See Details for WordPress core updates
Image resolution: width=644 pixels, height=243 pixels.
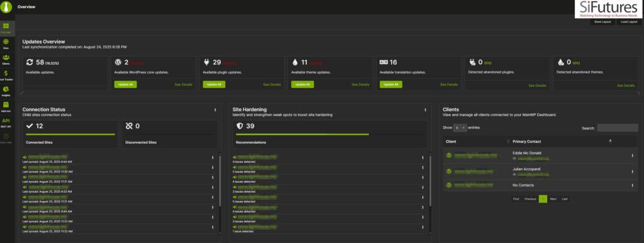coord(183,84)
